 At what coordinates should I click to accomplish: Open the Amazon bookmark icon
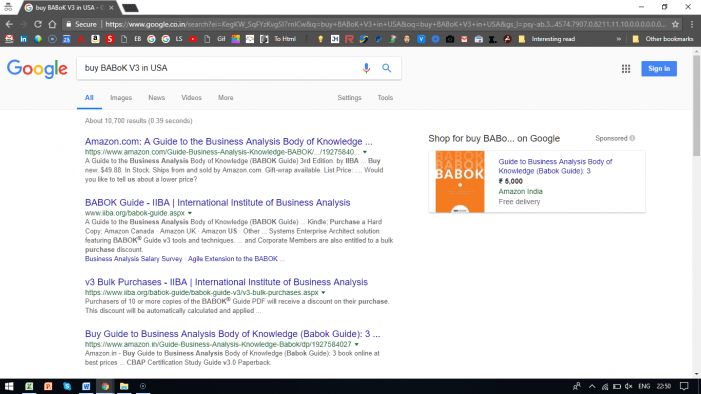tap(95, 39)
